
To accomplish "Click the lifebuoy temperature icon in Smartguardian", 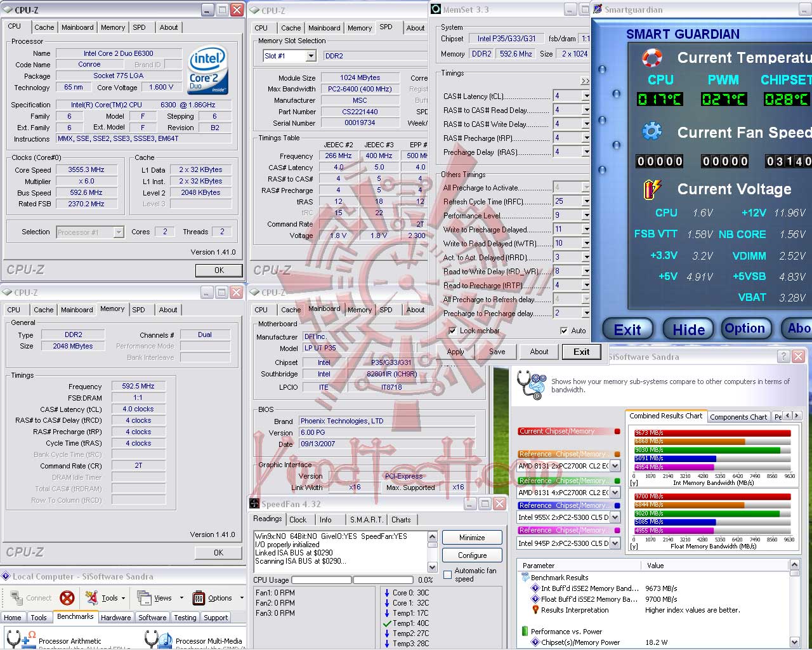I will 652,58.
